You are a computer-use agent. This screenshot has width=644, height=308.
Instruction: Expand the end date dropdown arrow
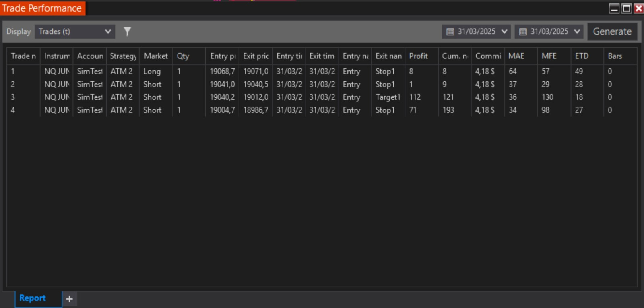tap(577, 31)
